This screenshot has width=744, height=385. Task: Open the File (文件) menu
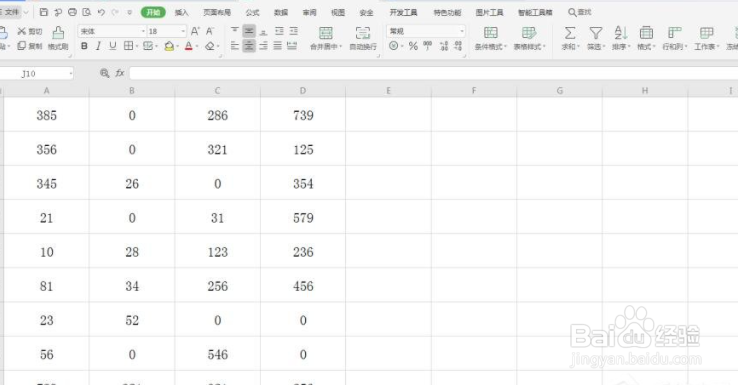13,12
